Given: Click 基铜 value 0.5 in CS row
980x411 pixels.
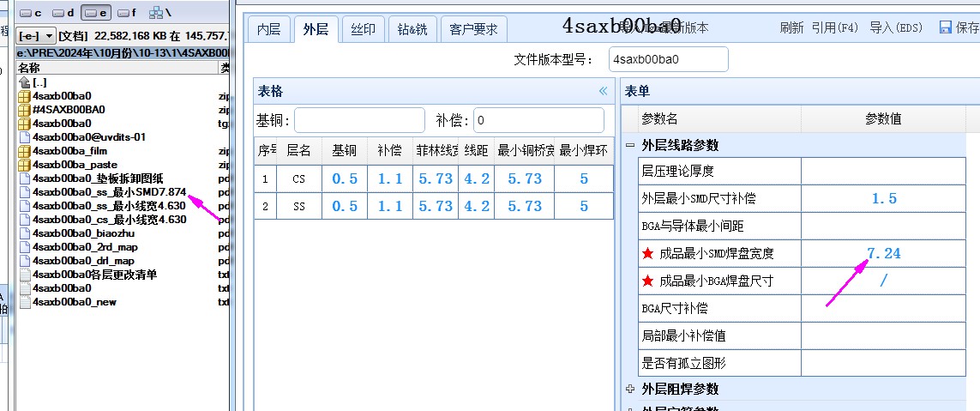Looking at the screenshot, I should pyautogui.click(x=345, y=179).
